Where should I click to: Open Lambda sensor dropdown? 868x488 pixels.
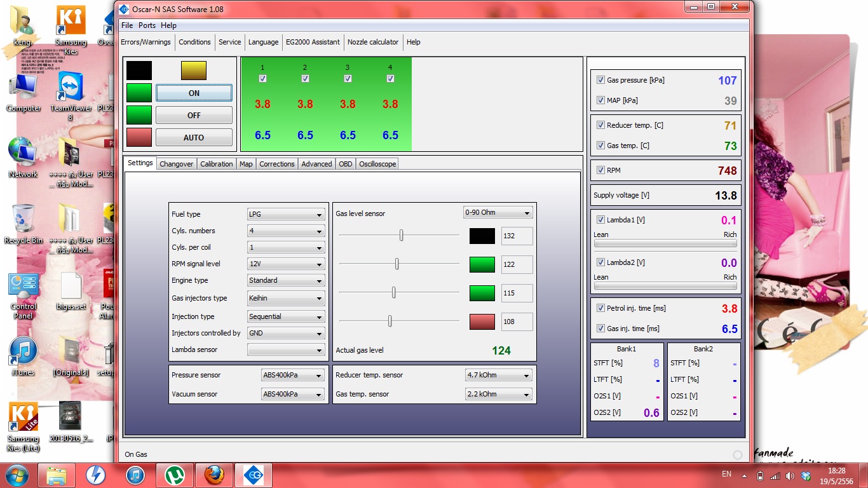pyautogui.click(x=286, y=349)
